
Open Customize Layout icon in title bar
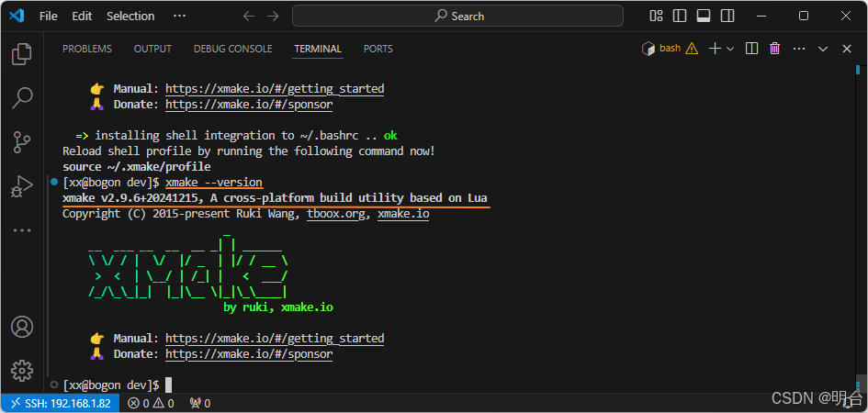tap(656, 16)
